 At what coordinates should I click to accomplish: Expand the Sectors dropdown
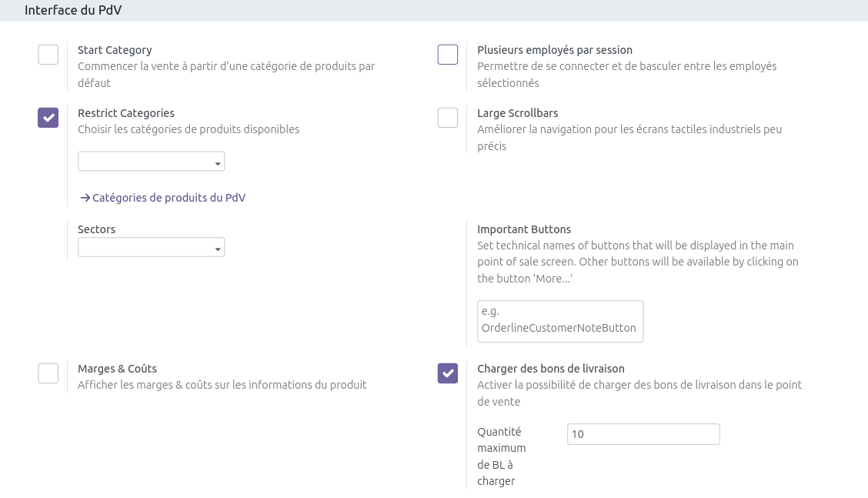151,247
